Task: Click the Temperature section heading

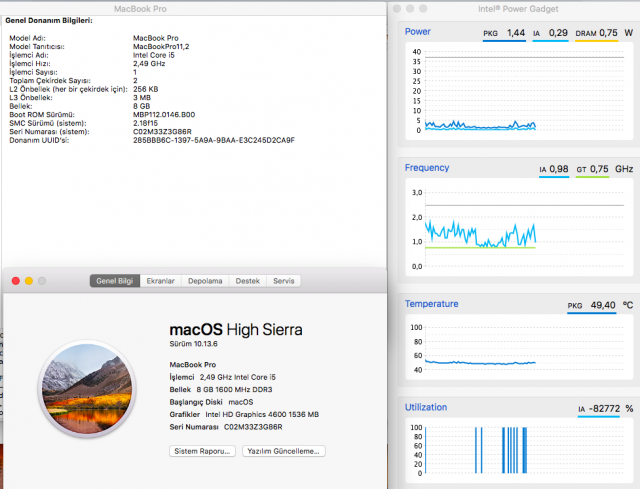Action: click(x=432, y=304)
